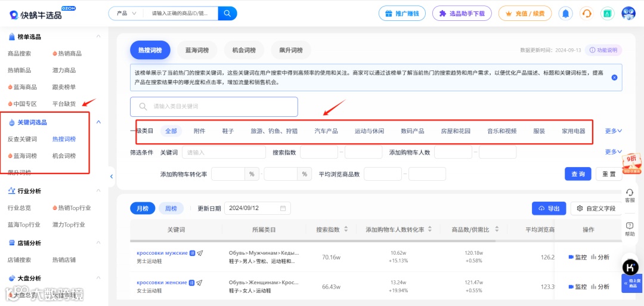Click translate badge beside кроссовки женские
Image resolution: width=644 pixels, height=306 pixels.
click(191, 283)
